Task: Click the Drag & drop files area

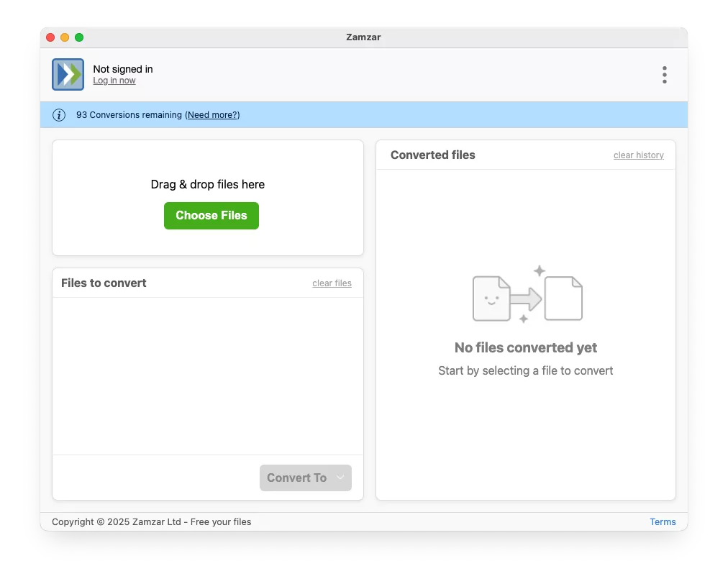Action: [208, 198]
